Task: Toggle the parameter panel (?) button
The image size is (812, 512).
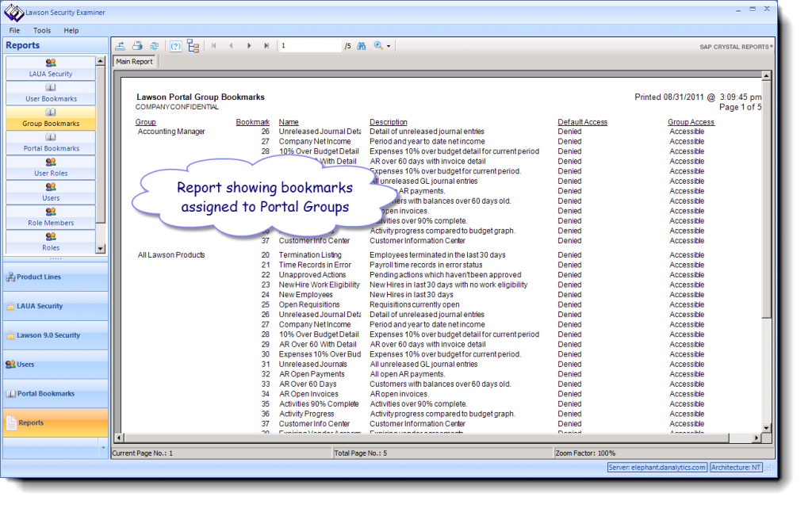Action: pyautogui.click(x=175, y=46)
